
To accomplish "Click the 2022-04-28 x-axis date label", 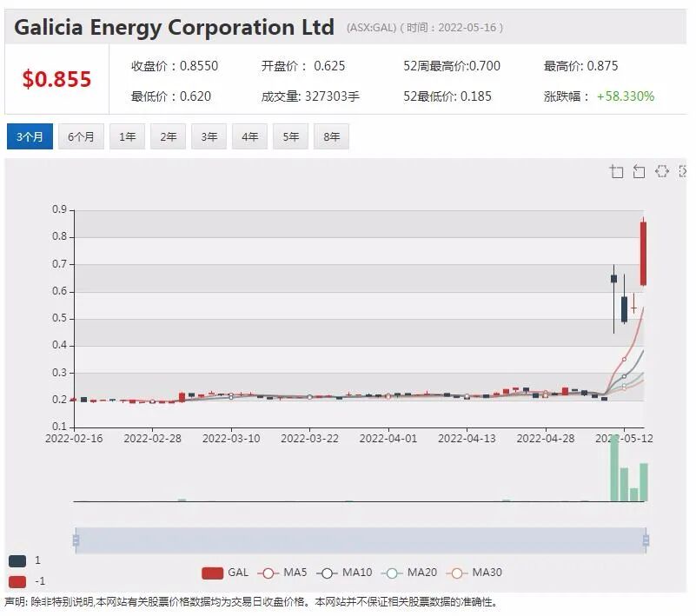I will click(546, 439).
